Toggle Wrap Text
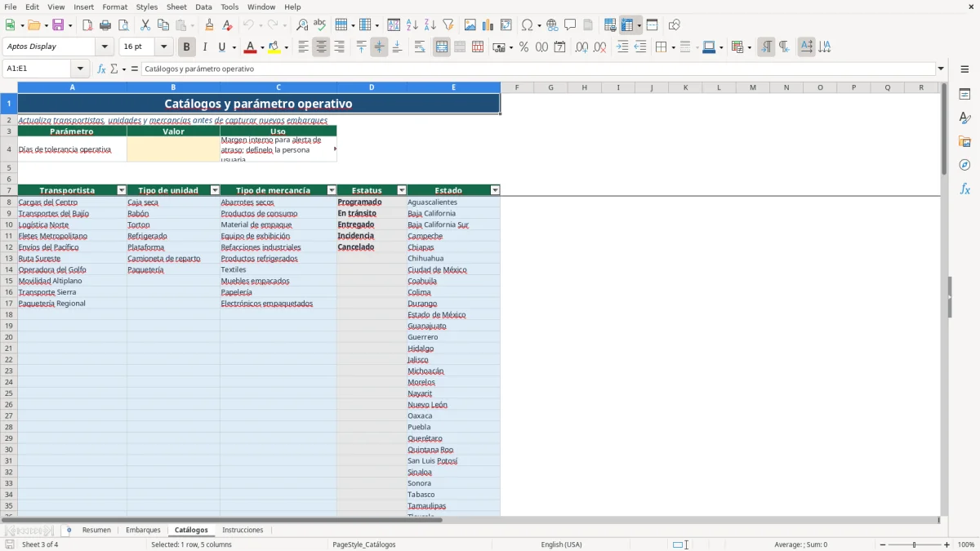 420,47
